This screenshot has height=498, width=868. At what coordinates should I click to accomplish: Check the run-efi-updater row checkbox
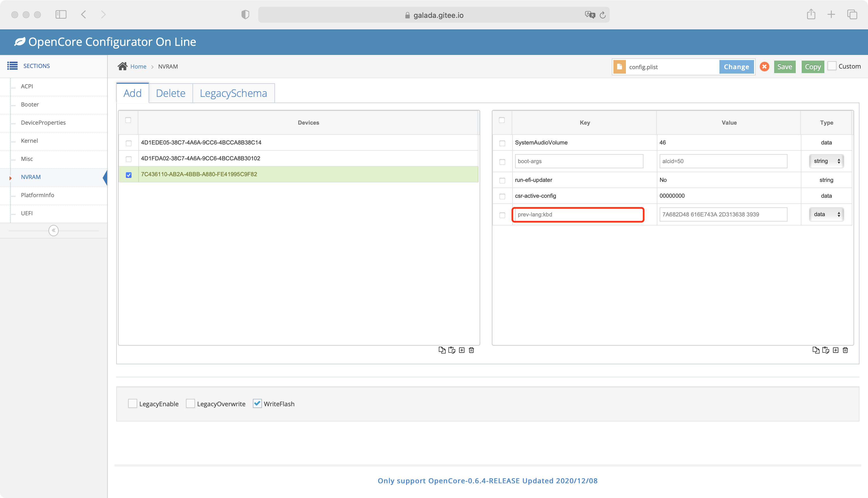[502, 180]
